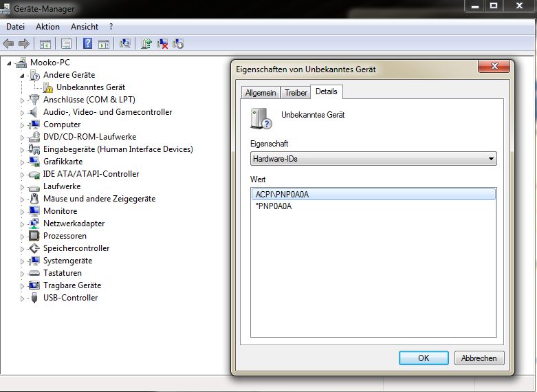Expand the Grafikkarte node
The height and width of the screenshot is (392, 537).
pos(22,162)
